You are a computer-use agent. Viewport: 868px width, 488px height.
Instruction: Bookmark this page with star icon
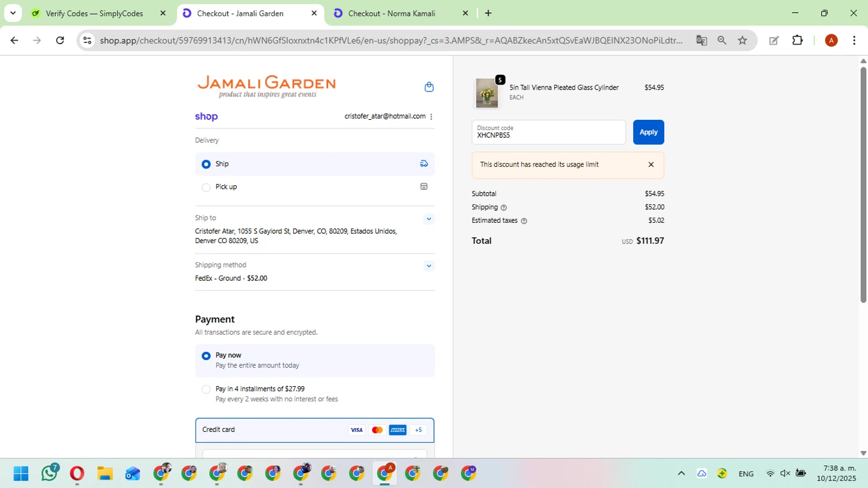[742, 40]
